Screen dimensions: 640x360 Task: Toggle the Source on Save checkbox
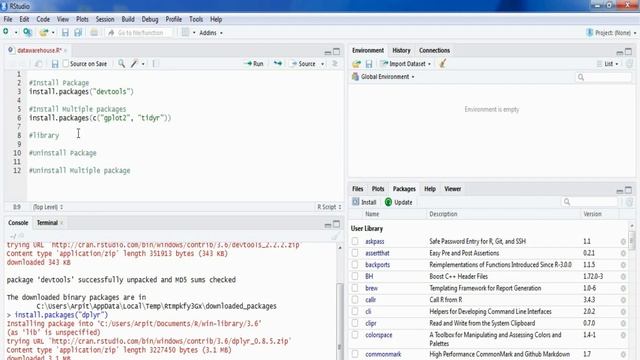[65, 64]
